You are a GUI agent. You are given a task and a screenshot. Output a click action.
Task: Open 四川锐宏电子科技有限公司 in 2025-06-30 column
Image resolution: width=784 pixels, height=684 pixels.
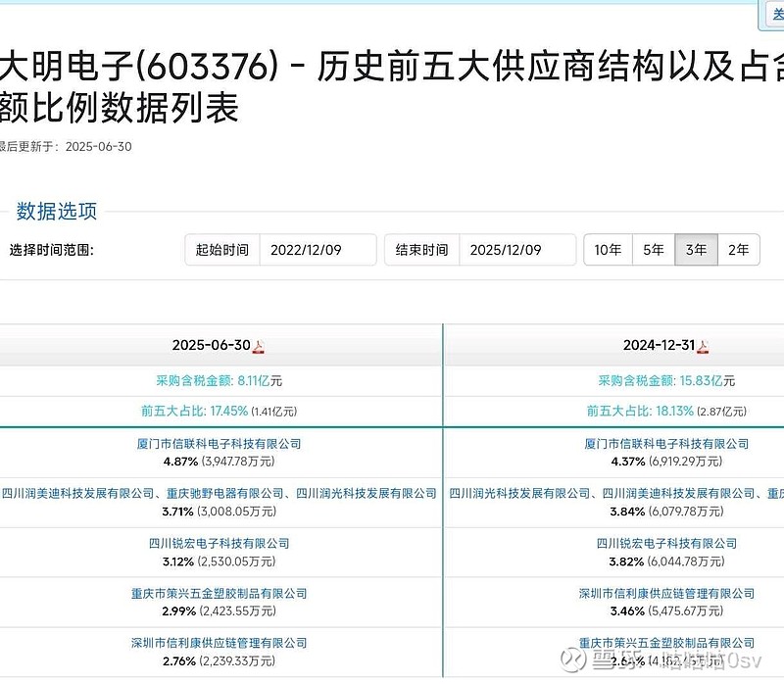tap(219, 544)
